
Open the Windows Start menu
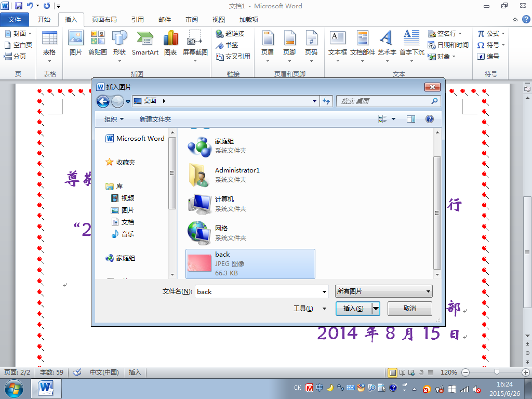(14, 389)
